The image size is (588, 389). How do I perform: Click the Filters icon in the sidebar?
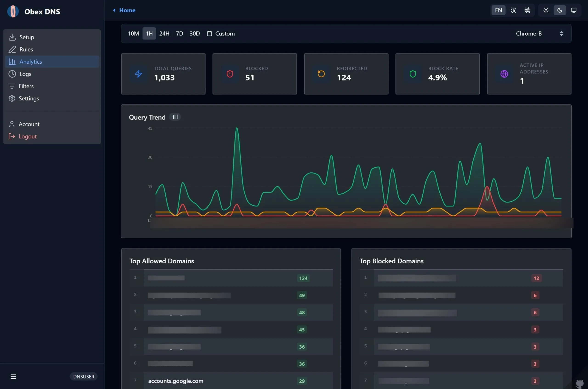(12, 86)
